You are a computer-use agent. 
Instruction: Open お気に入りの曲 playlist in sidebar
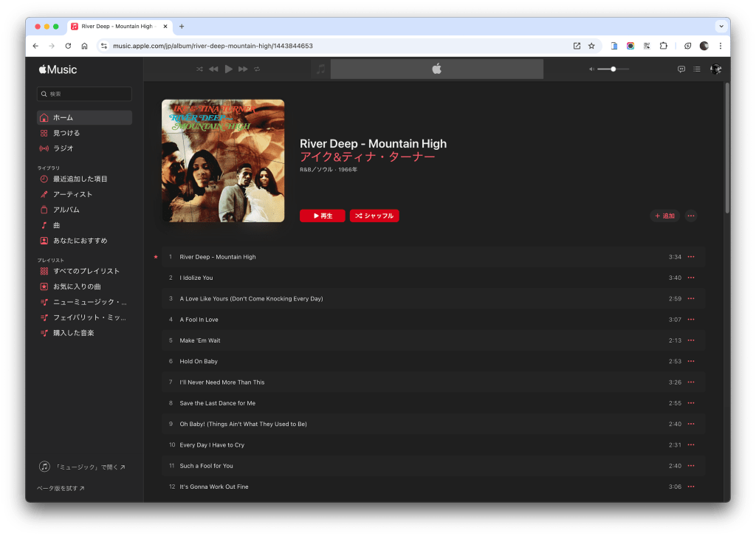tap(77, 286)
